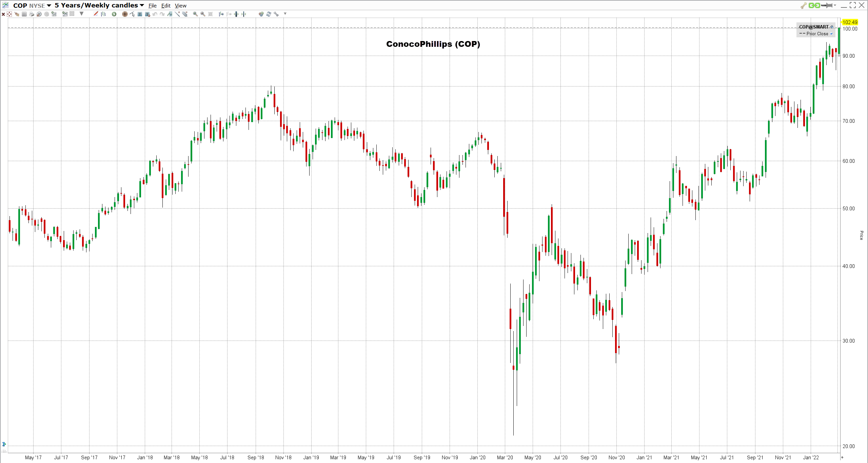Expand the gray down triangle in toolbar
The width and height of the screenshot is (868, 463).
click(81, 14)
